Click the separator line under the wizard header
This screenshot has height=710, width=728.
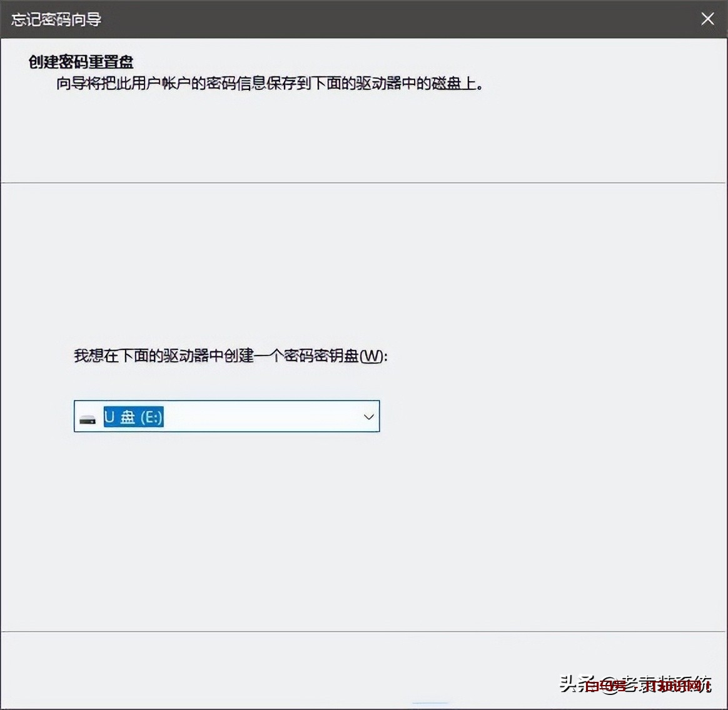click(x=364, y=183)
